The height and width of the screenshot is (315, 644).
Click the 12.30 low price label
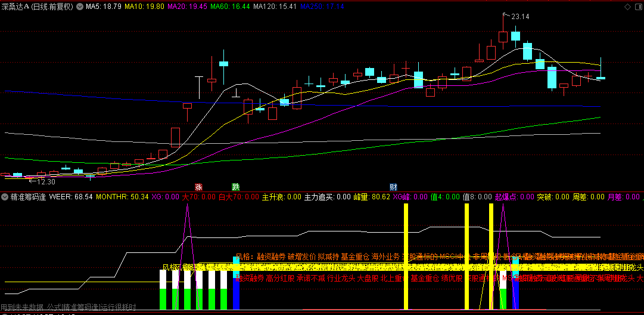(46, 181)
